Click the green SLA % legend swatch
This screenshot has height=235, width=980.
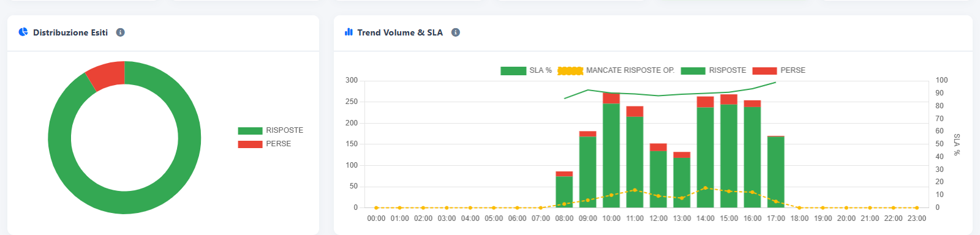[513, 71]
